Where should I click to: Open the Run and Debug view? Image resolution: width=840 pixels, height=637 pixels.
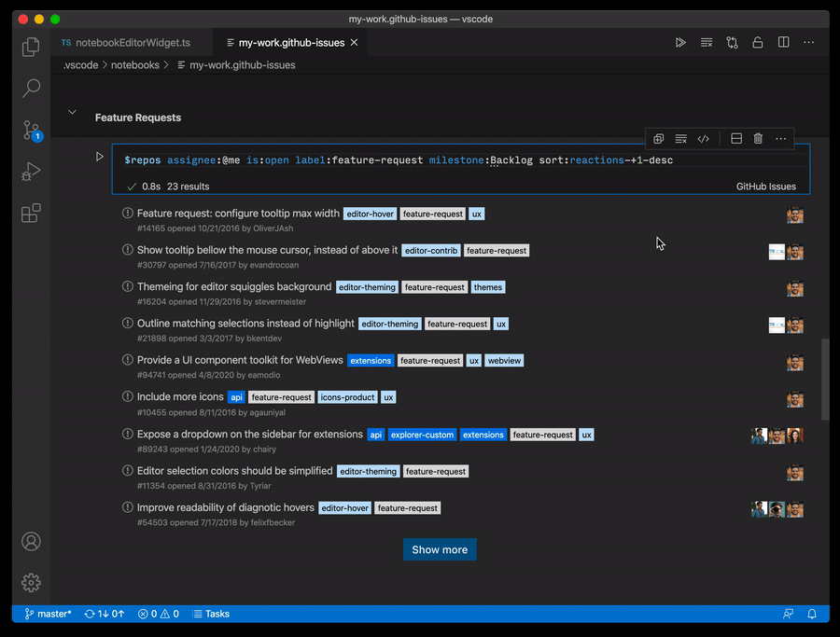click(31, 172)
